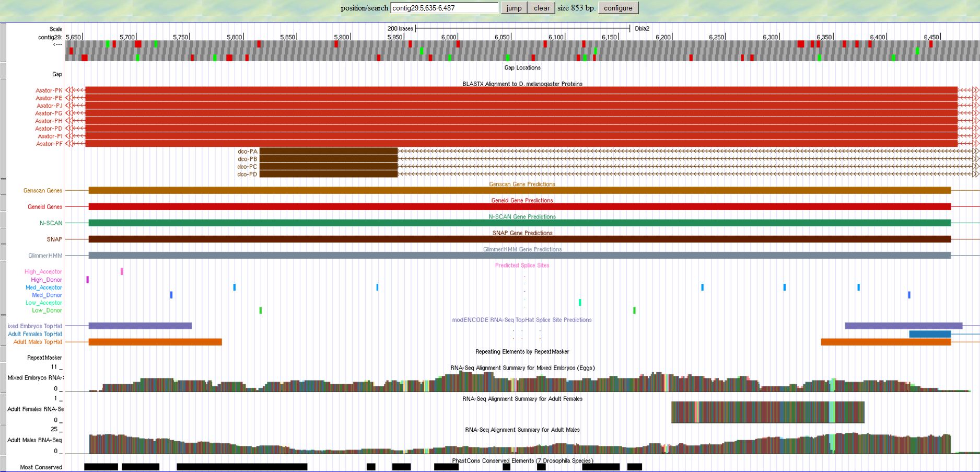The width and height of the screenshot is (980, 472).
Task: Click the Mixed Embryos TopHat label
Action: point(35,326)
